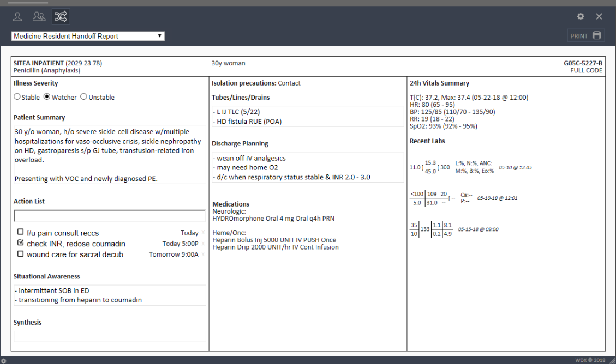Select the Stable illness severity option
This screenshot has width=616, height=364.
coord(17,97)
